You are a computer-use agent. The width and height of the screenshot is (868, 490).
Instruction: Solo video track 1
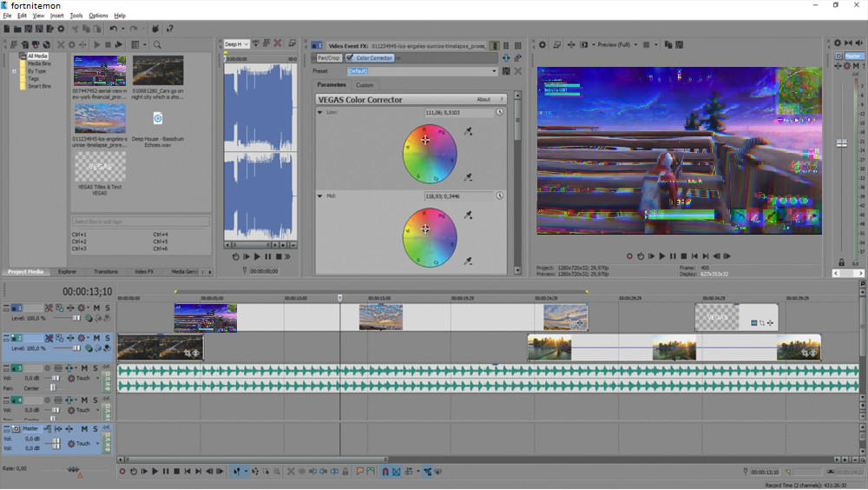[x=107, y=308]
